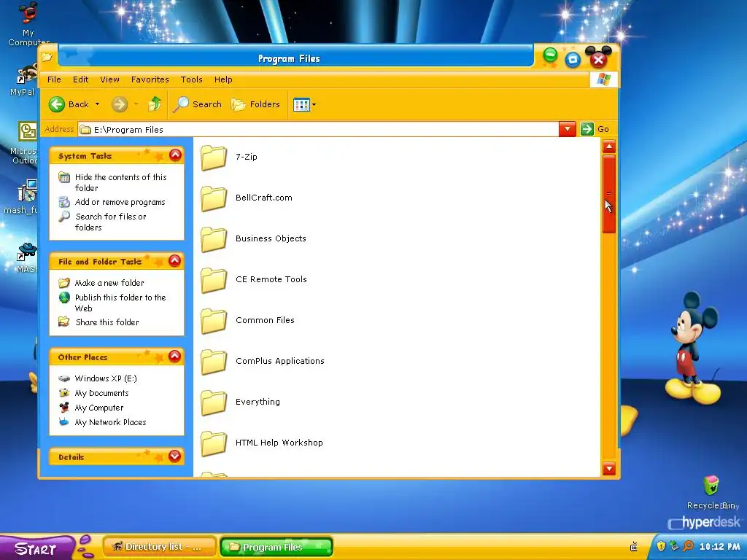Select the HTML Help Workshop folder icon
The width and height of the screenshot is (747, 560).
tap(214, 443)
